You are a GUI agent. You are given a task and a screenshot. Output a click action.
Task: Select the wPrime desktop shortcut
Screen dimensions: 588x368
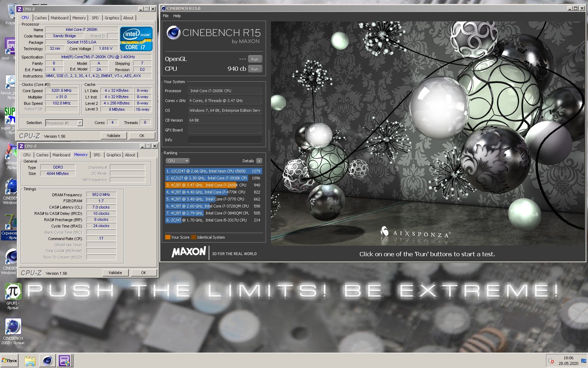point(10,156)
